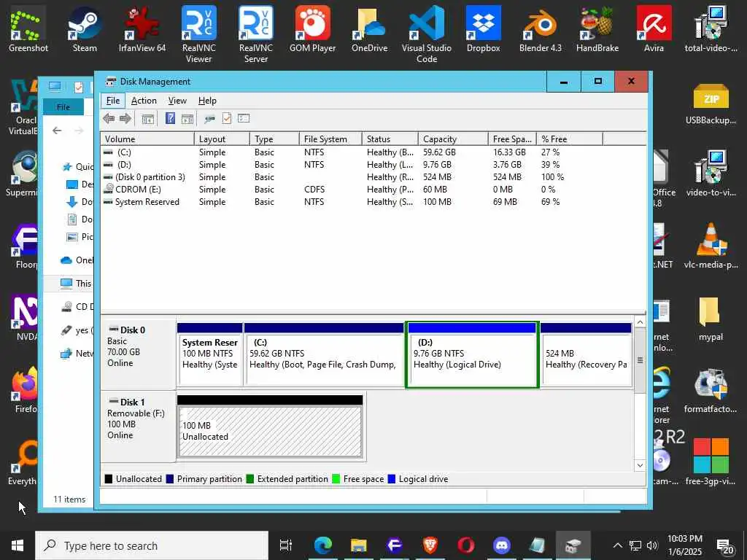747x560 pixels.
Task: Open the Help menu
Action: 207,101
